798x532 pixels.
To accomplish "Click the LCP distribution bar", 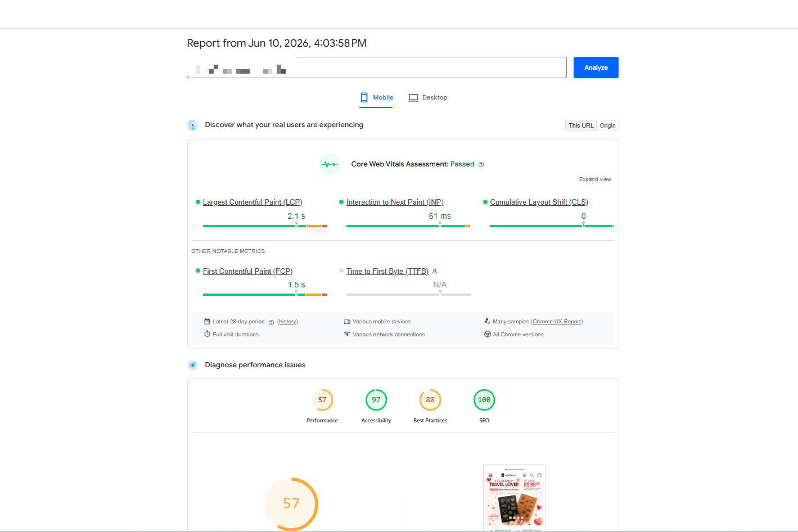I will point(265,226).
